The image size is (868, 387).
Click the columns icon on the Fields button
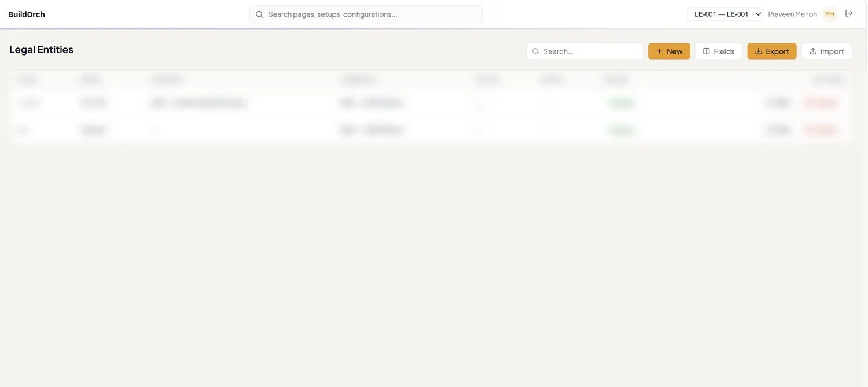[707, 51]
